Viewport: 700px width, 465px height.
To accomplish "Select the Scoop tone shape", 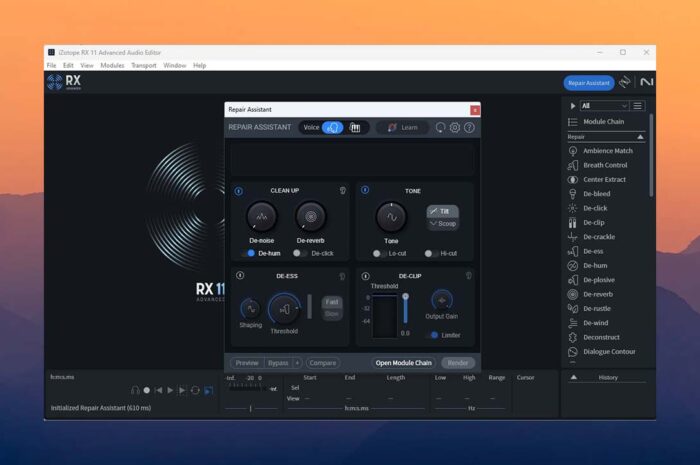I will [442, 224].
